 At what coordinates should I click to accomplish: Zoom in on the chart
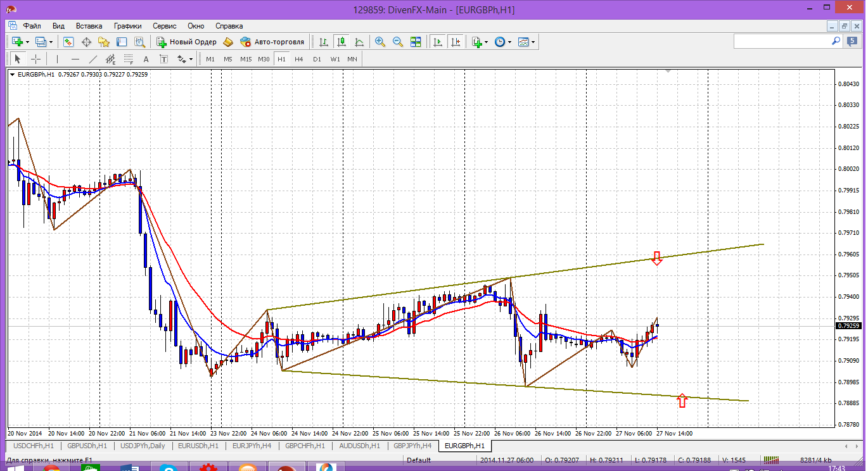tap(380, 42)
